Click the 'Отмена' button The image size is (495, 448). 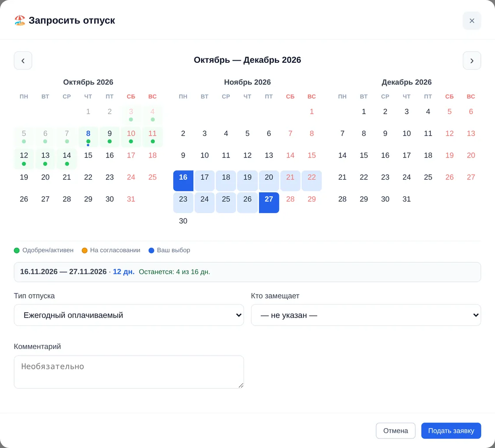tap(396, 431)
